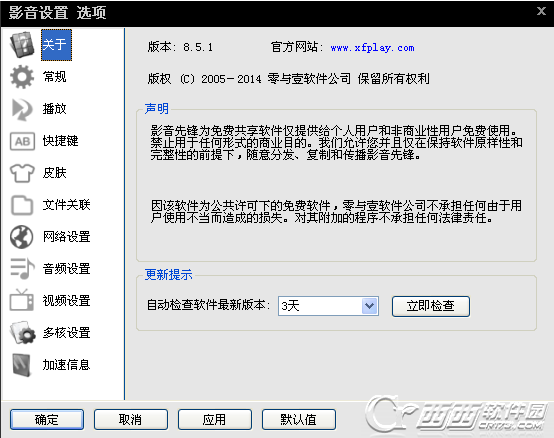Screen dimensions: 554x438
Task: Open the www.xfplay.com website link
Action: click(x=372, y=48)
